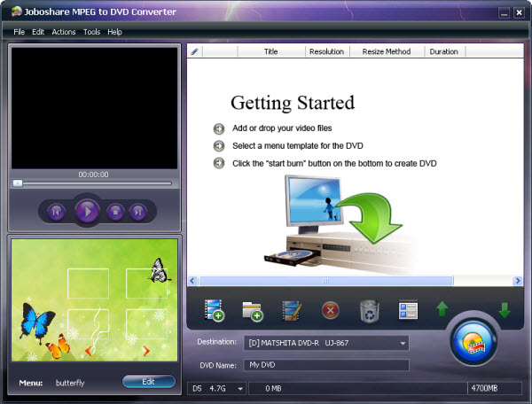532x404 pixels.
Task: Click the scroll left arrow
Action: click(192, 281)
